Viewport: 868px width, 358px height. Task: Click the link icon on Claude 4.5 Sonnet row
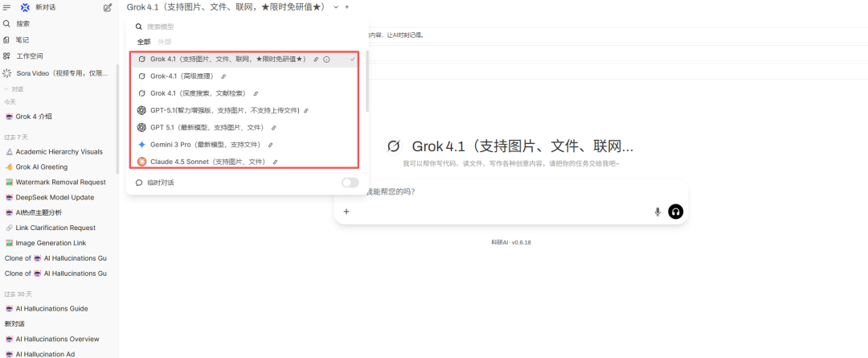click(x=275, y=163)
